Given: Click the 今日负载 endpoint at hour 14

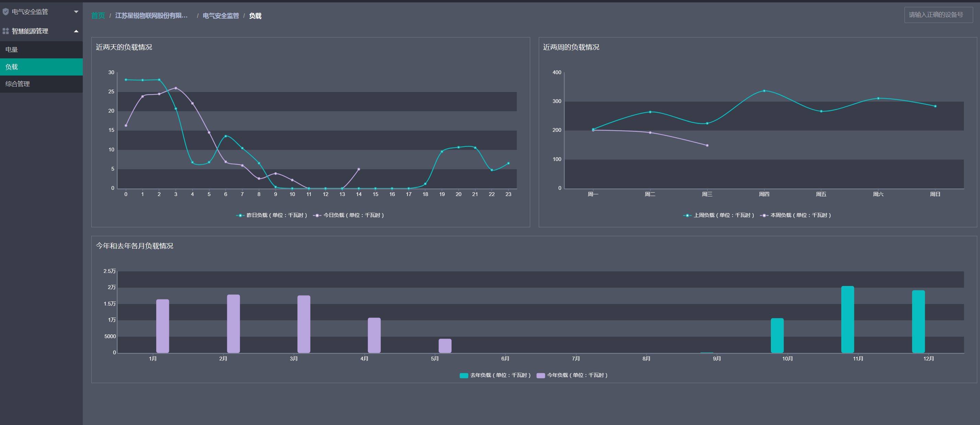Looking at the screenshot, I should pos(358,169).
